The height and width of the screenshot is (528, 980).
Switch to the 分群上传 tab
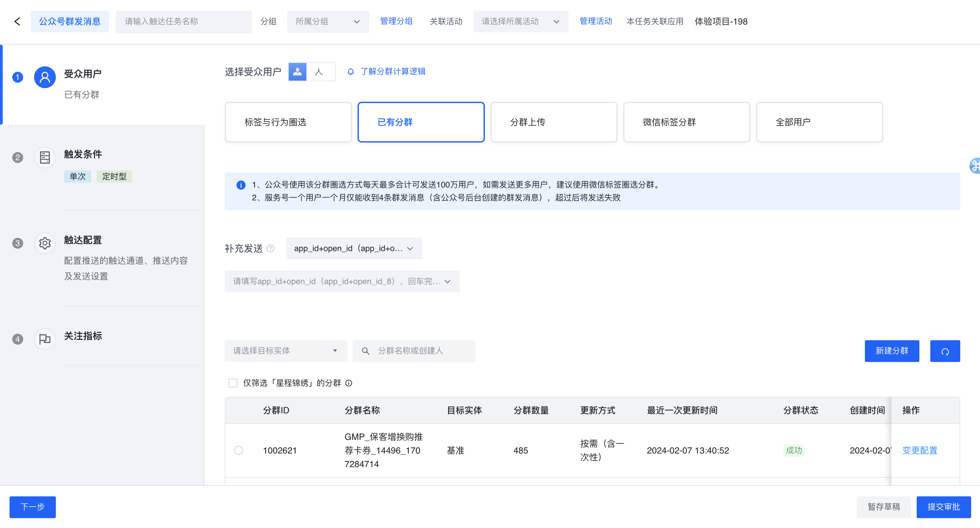pos(554,122)
